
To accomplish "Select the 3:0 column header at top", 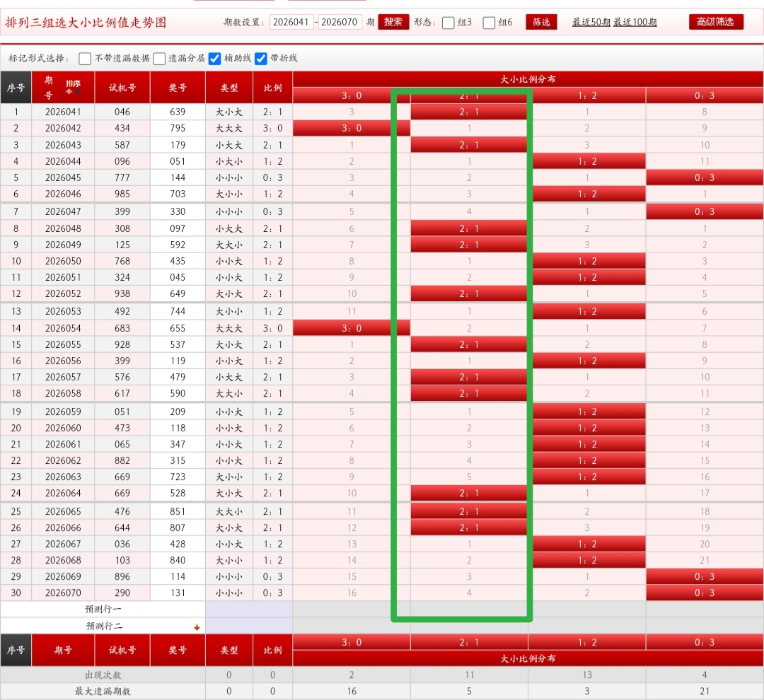I will coord(352,95).
